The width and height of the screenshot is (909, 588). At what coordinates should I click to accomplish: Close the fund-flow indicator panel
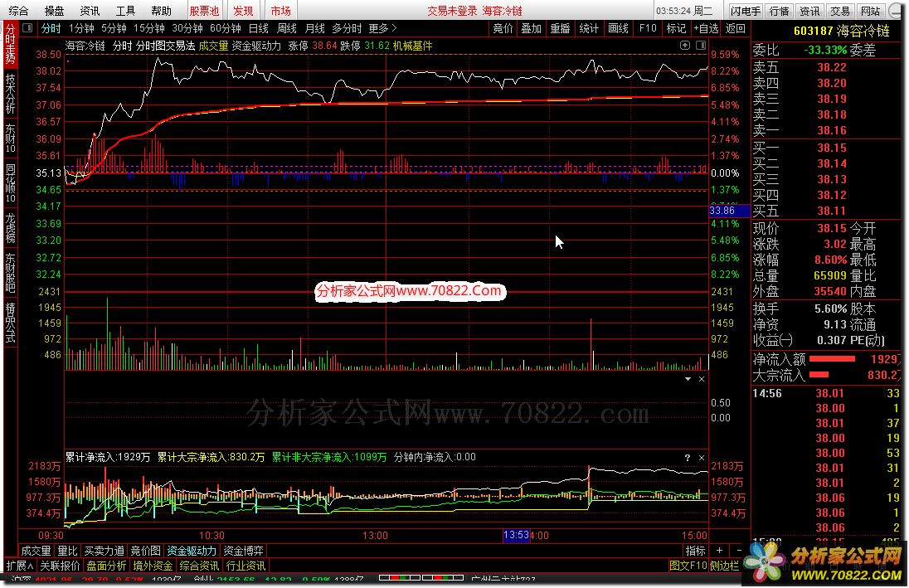(x=702, y=458)
